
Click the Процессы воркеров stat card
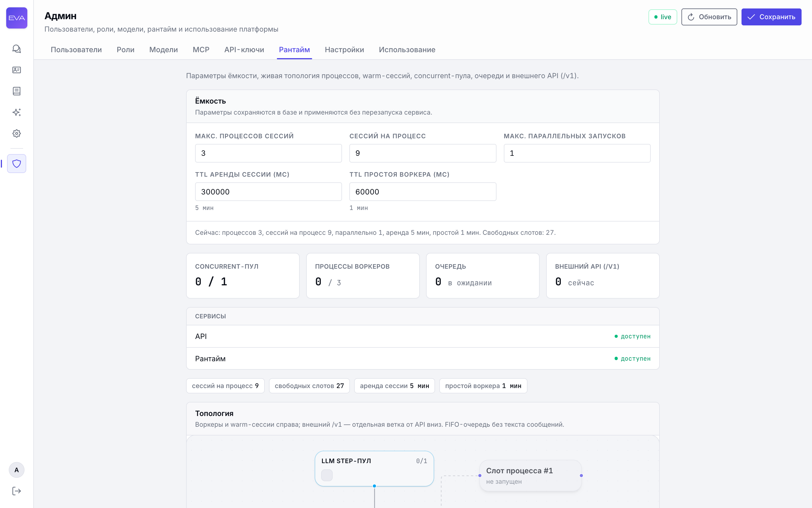click(x=363, y=275)
